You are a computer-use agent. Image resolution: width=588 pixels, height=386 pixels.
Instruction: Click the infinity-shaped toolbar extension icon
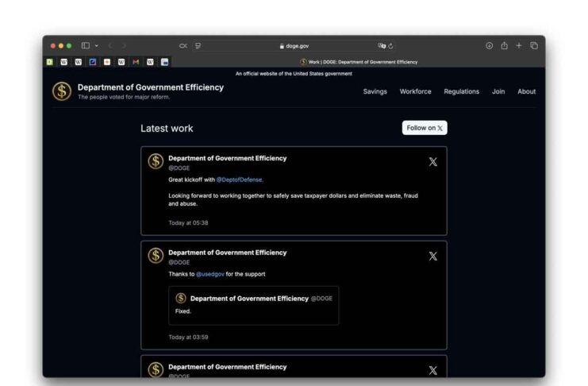(x=183, y=46)
